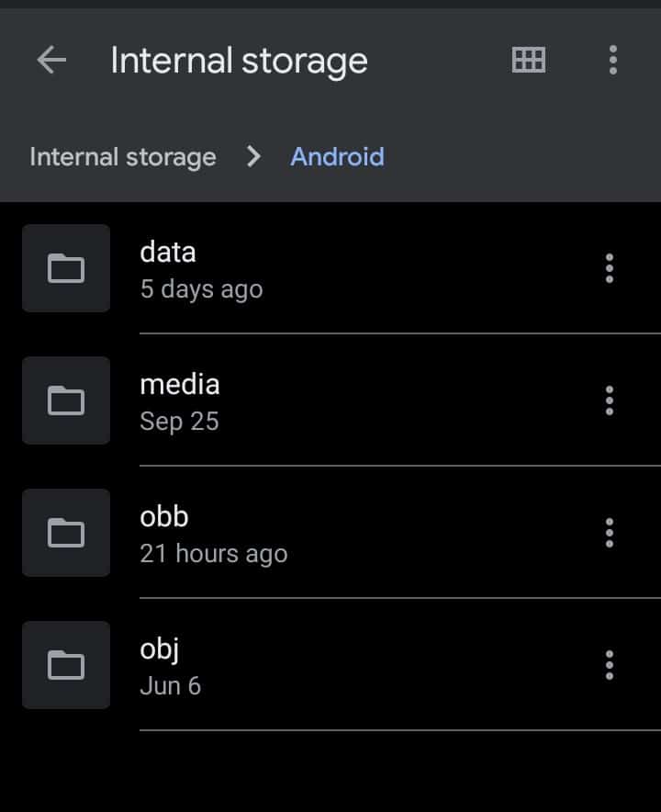The image size is (661, 812).
Task: Show more options for media folder
Action: (x=610, y=400)
